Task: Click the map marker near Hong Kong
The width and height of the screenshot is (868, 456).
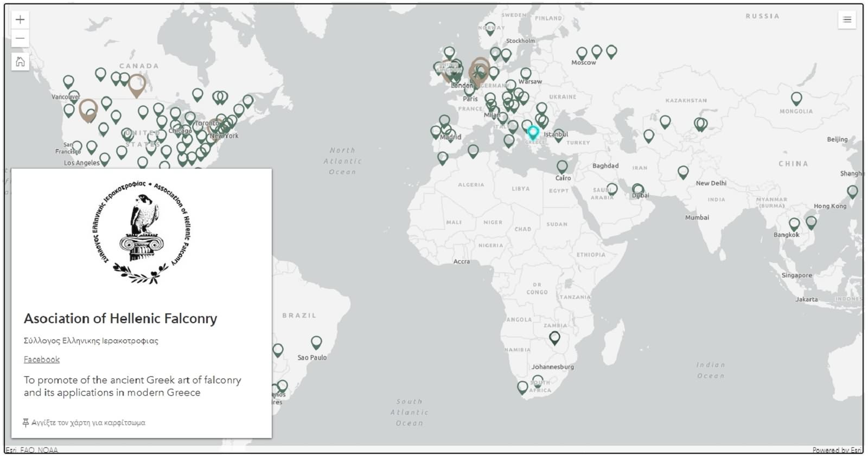Action: tap(852, 191)
